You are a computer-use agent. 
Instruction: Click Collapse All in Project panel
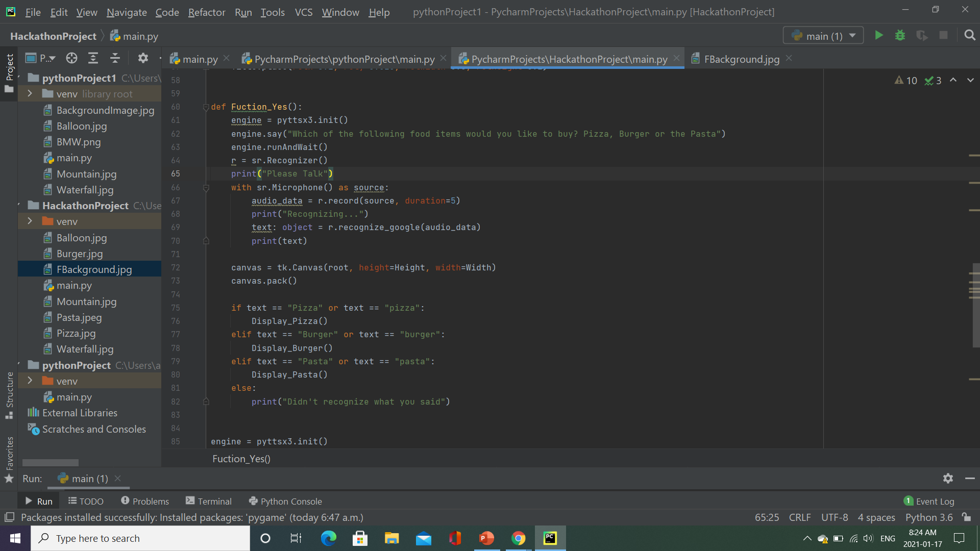(x=115, y=58)
